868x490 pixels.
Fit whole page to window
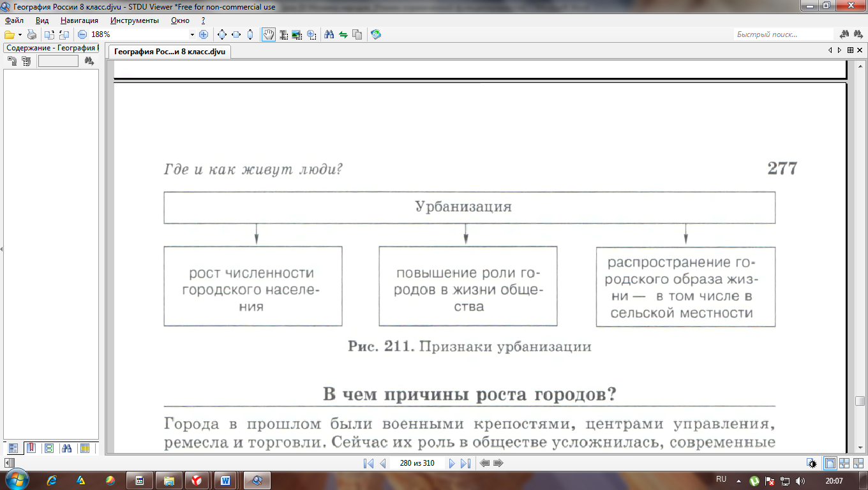click(222, 34)
